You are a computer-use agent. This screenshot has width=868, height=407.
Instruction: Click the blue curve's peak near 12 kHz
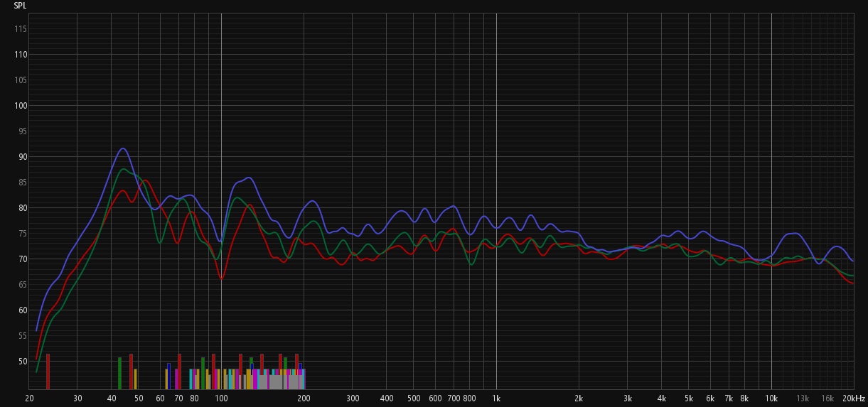pos(794,234)
